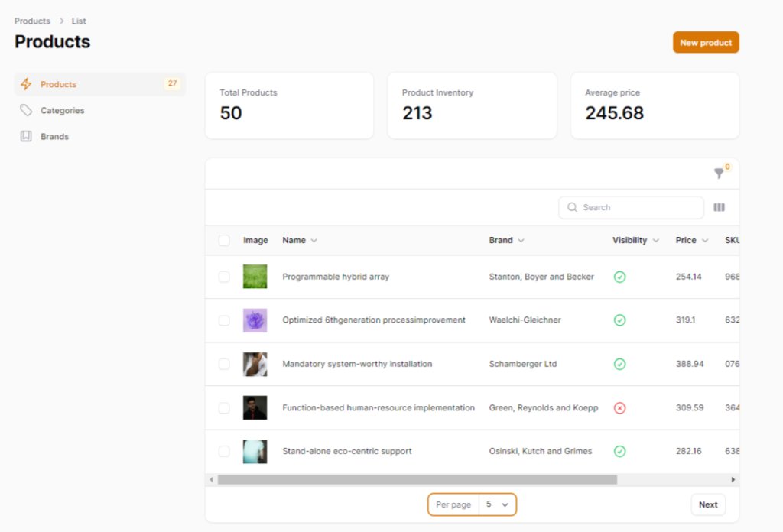Click price 282.16

click(689, 451)
